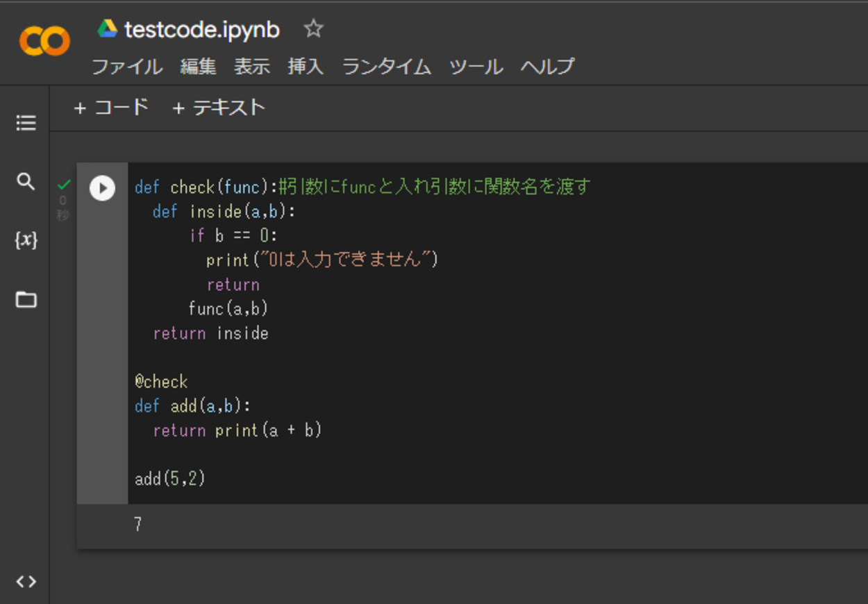The image size is (868, 604).
Task: Click the Google Drive icon beside filename
Action: click(x=107, y=29)
